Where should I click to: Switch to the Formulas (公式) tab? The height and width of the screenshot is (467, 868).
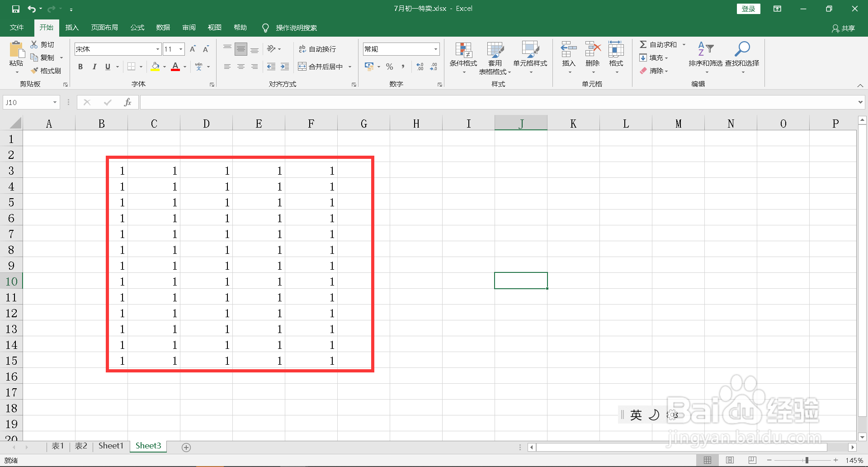(x=137, y=28)
